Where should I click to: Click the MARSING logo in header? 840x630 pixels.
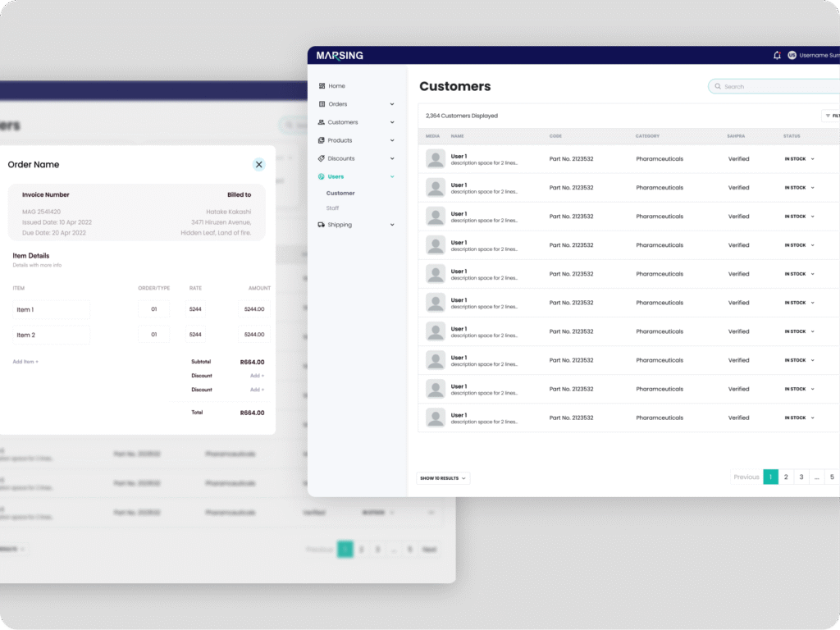click(340, 56)
